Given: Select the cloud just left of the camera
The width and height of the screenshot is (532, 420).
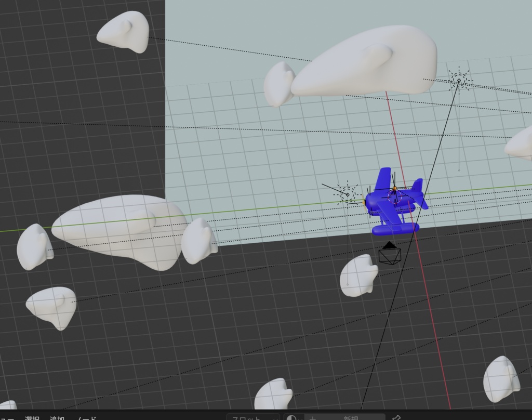Looking at the screenshot, I should point(358,275).
